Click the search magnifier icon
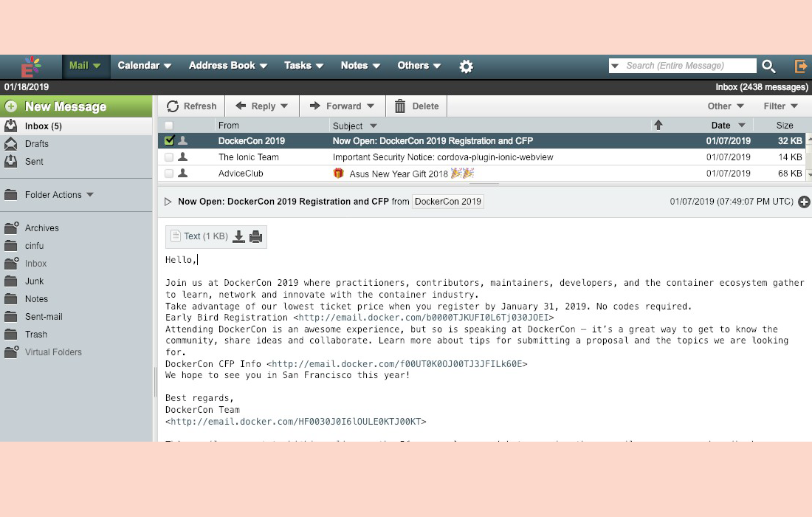Viewport: 812px width, 517px height. pyautogui.click(x=768, y=66)
